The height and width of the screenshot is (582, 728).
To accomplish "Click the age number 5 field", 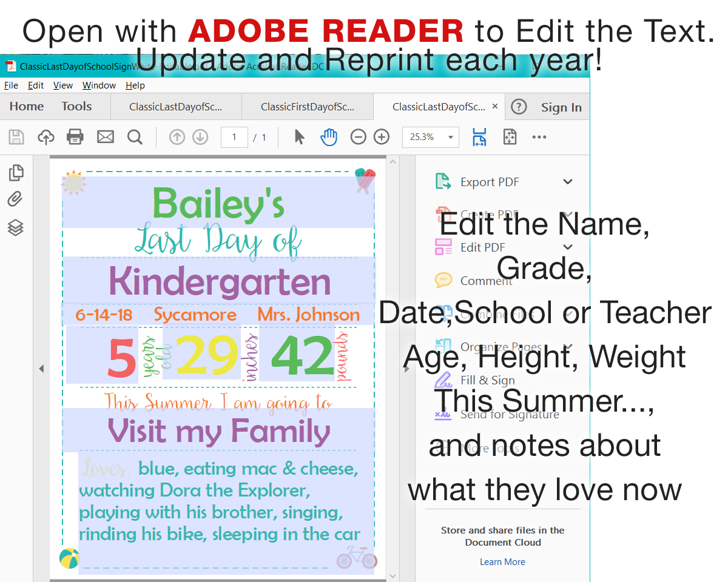I will tap(102, 355).
